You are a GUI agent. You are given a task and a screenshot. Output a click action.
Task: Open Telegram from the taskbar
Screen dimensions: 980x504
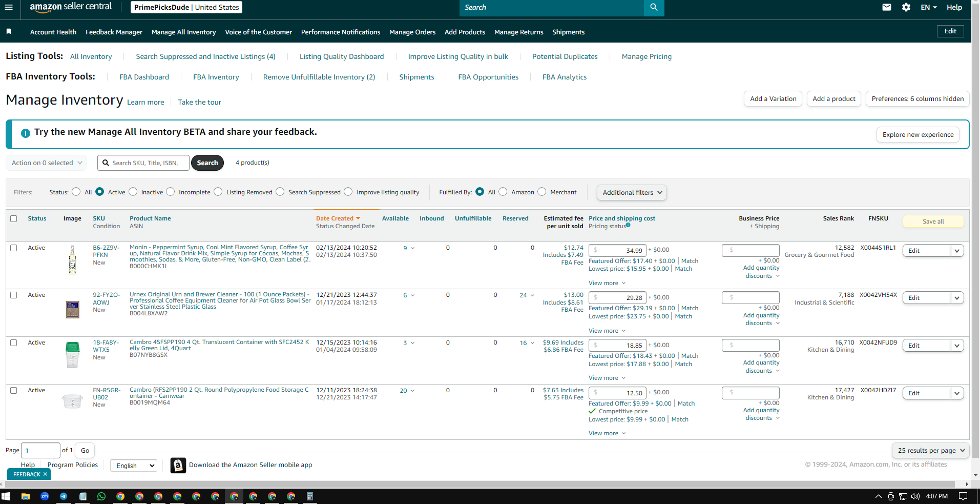tap(64, 496)
